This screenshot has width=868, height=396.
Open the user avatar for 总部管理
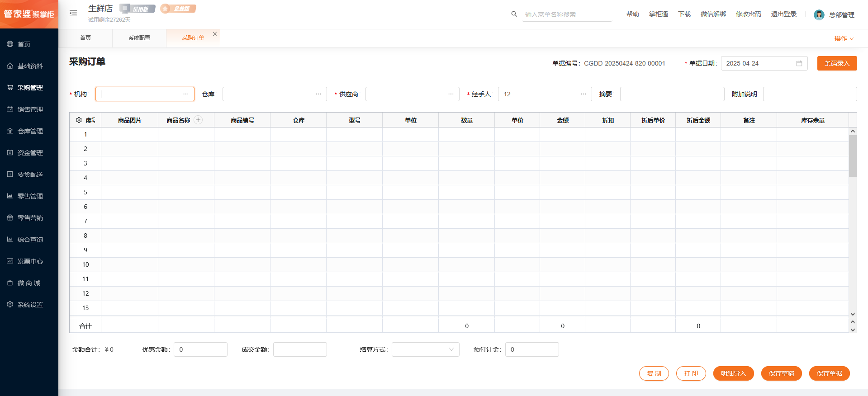pyautogui.click(x=819, y=15)
